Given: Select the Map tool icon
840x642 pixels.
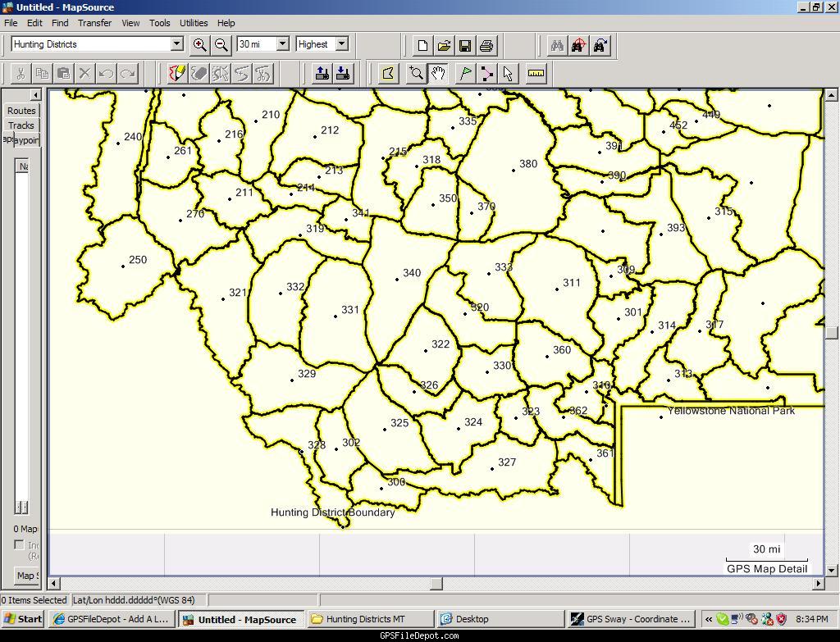Looking at the screenshot, I should pos(389,74).
